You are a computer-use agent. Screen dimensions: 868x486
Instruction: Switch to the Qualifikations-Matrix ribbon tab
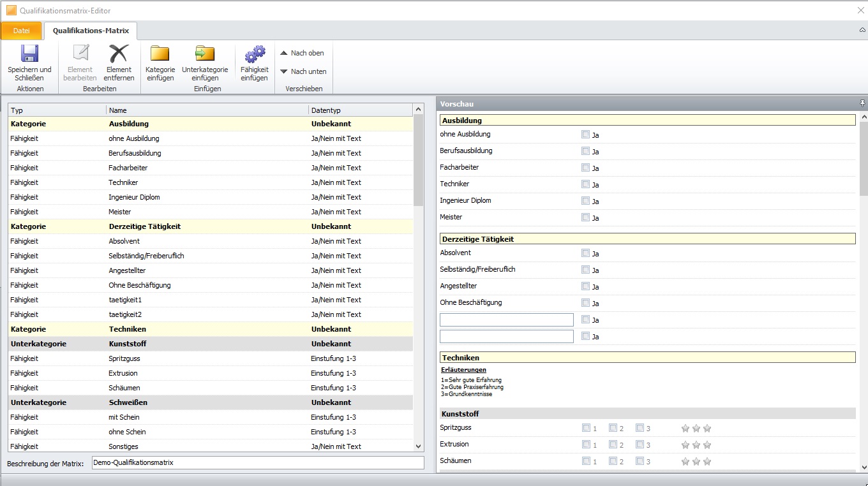[91, 31]
